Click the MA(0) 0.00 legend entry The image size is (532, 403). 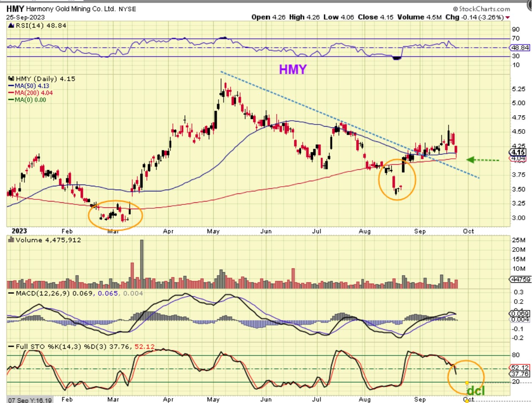click(x=27, y=100)
